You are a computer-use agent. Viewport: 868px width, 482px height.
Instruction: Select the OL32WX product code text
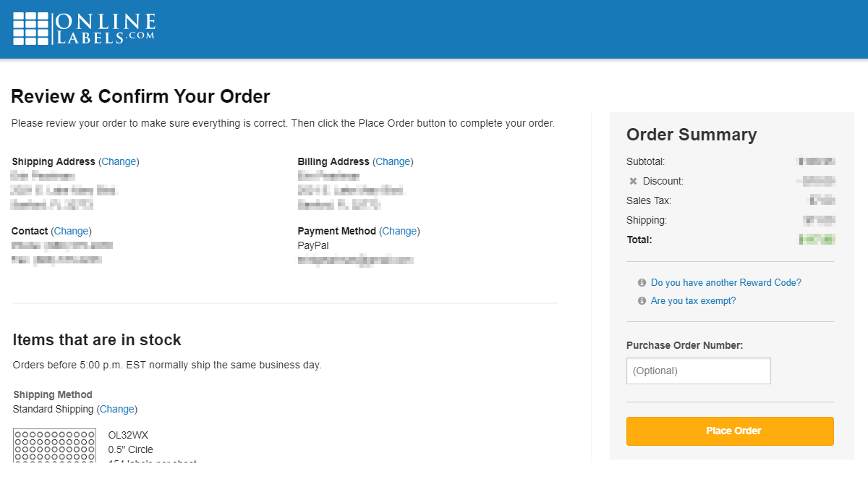(128, 435)
